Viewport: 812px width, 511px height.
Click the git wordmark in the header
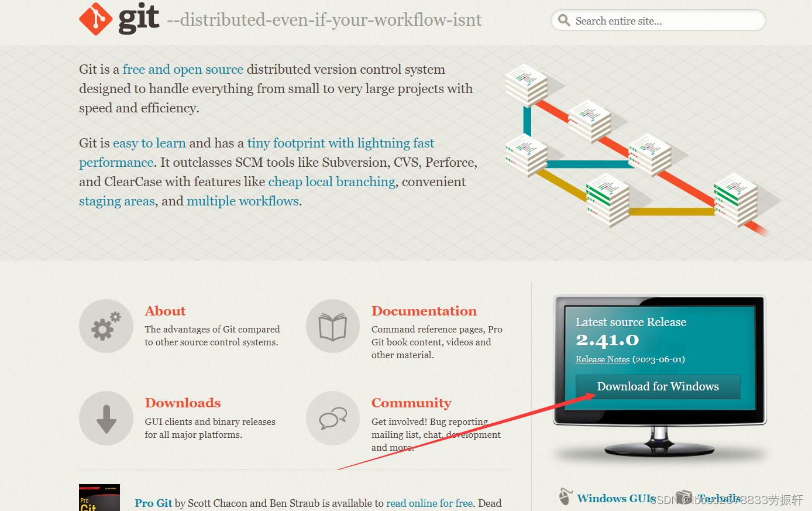(x=139, y=18)
